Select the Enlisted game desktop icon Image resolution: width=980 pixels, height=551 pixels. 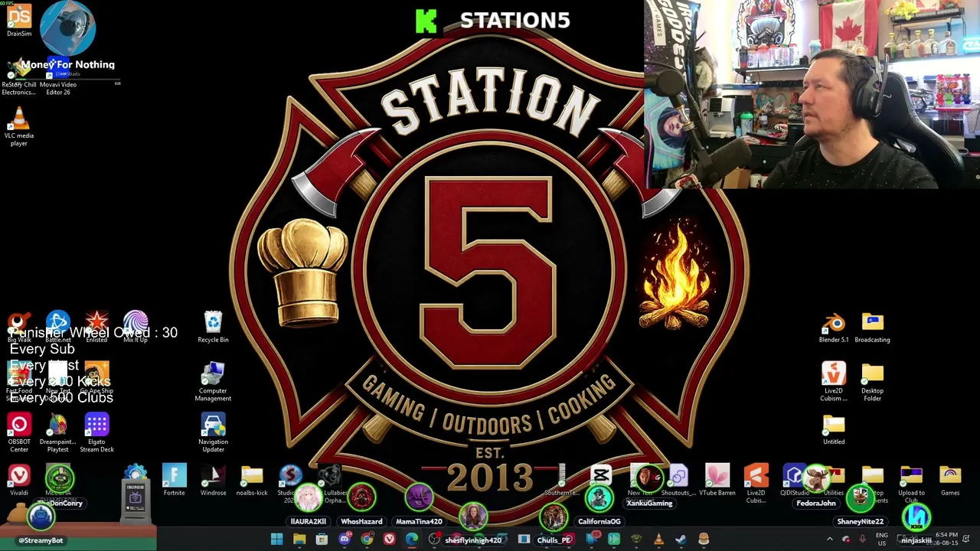coord(96,327)
